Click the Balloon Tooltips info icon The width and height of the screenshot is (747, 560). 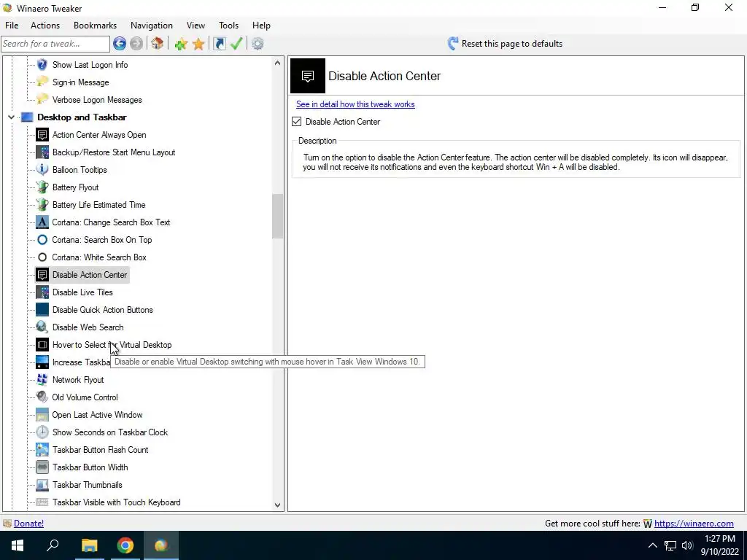[x=42, y=169]
